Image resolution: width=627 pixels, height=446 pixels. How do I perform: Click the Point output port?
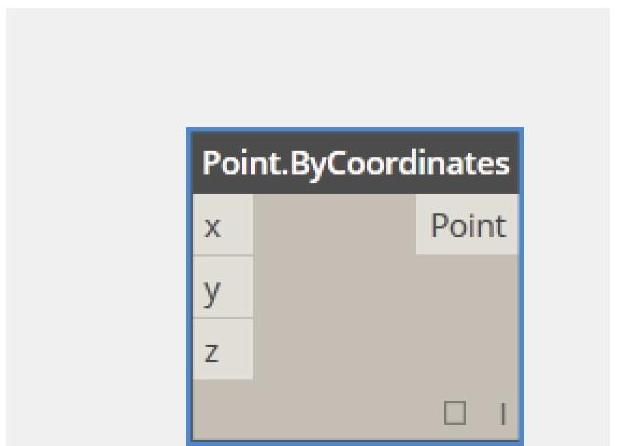[467, 225]
